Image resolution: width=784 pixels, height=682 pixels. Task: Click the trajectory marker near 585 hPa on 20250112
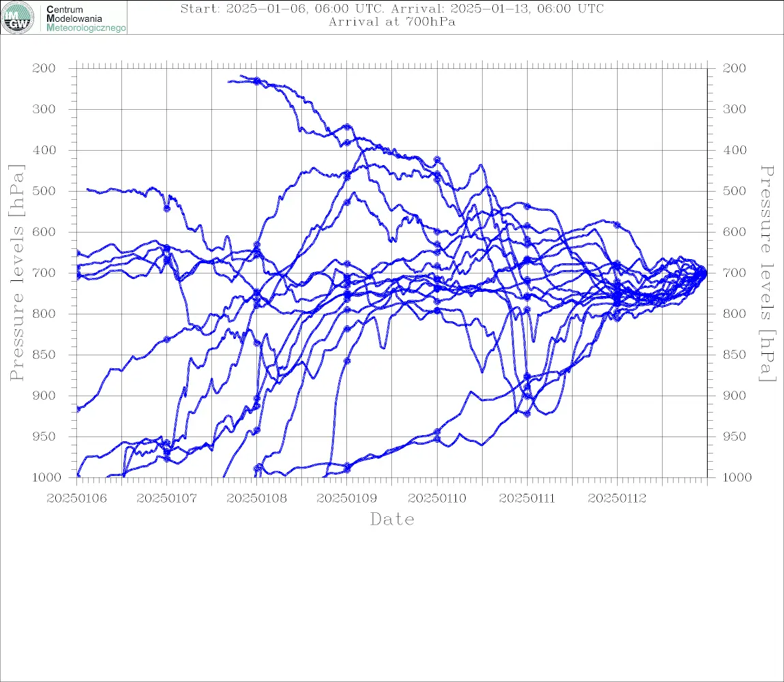pos(617,225)
